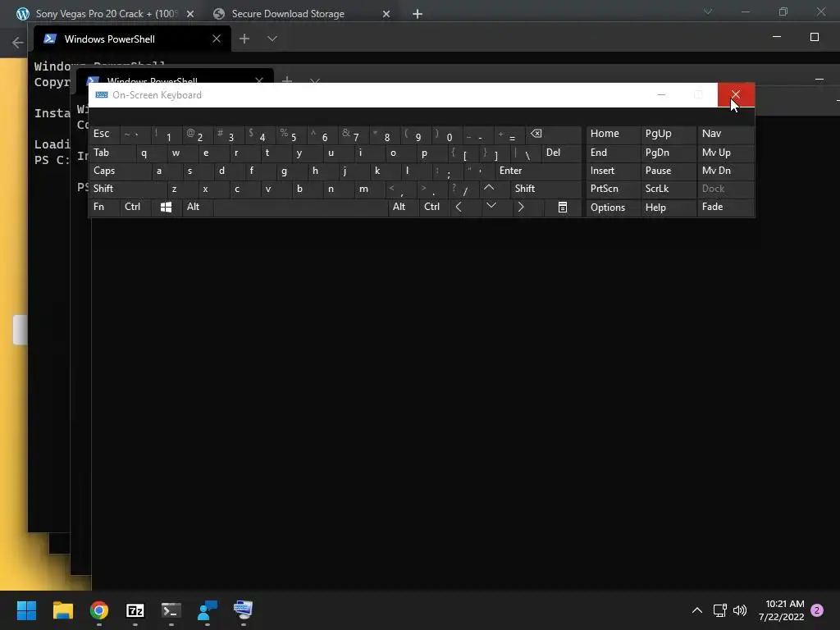Viewport: 840px width, 630px height.
Task: Close the Secure Download Storage tab
Action: pyautogui.click(x=386, y=14)
